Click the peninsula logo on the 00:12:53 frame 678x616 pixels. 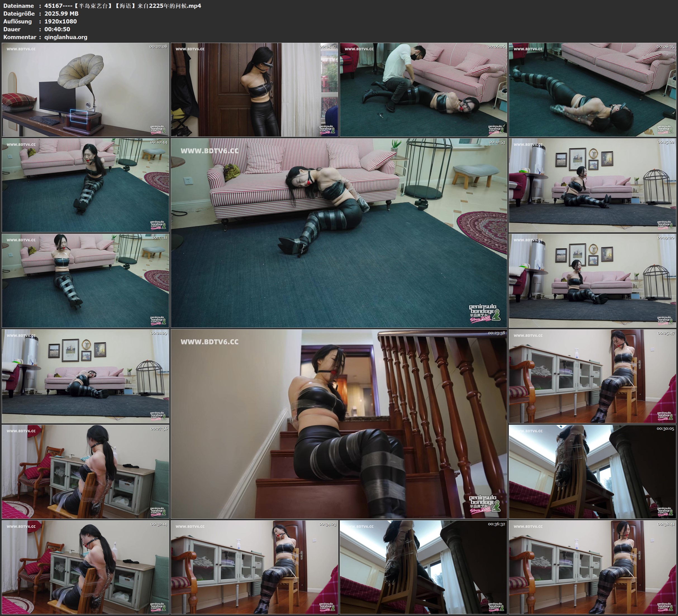484,314
